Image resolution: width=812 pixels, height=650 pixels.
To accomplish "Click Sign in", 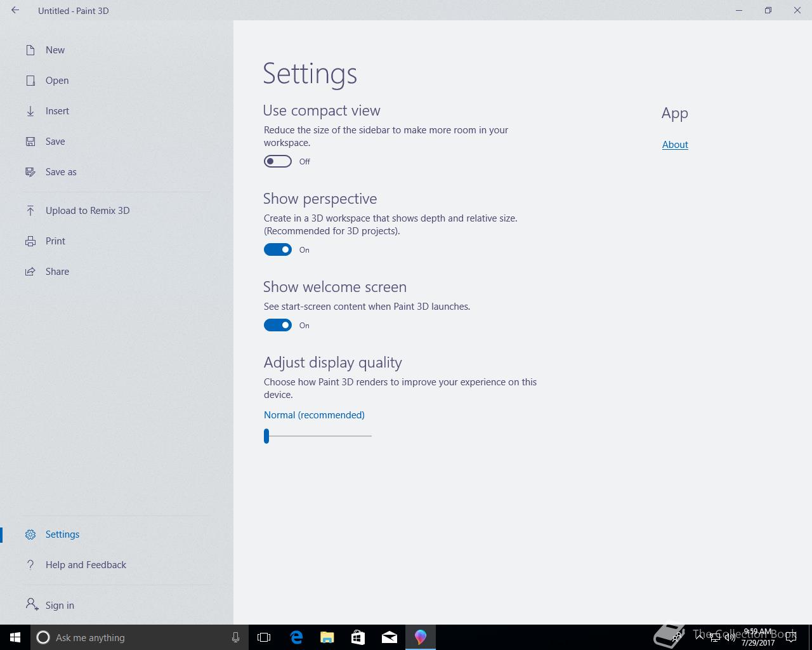I will (x=117, y=606).
